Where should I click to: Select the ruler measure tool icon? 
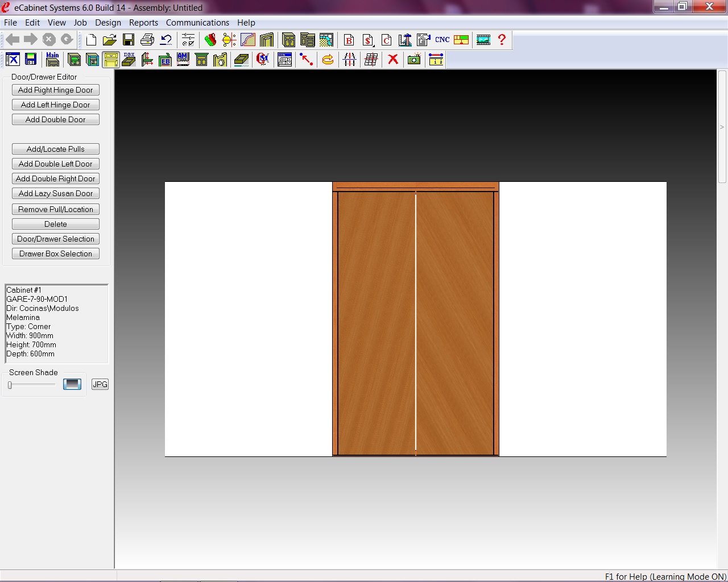436,59
